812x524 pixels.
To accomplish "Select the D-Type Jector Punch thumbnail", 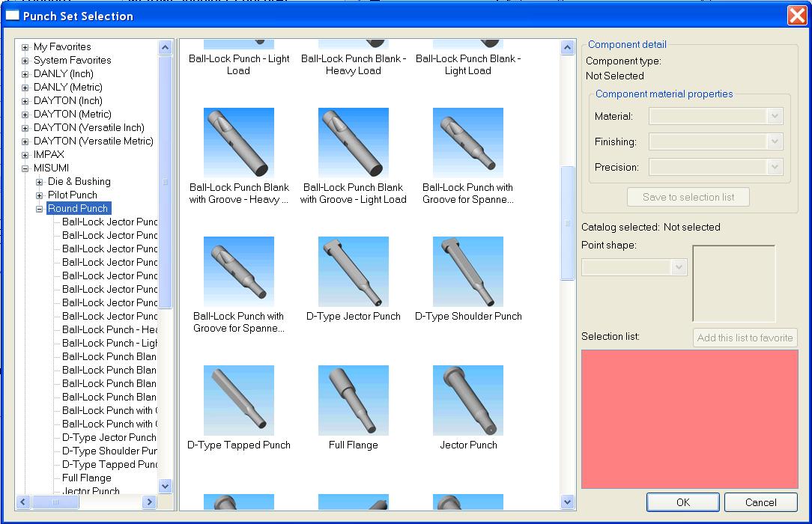I will 353,272.
